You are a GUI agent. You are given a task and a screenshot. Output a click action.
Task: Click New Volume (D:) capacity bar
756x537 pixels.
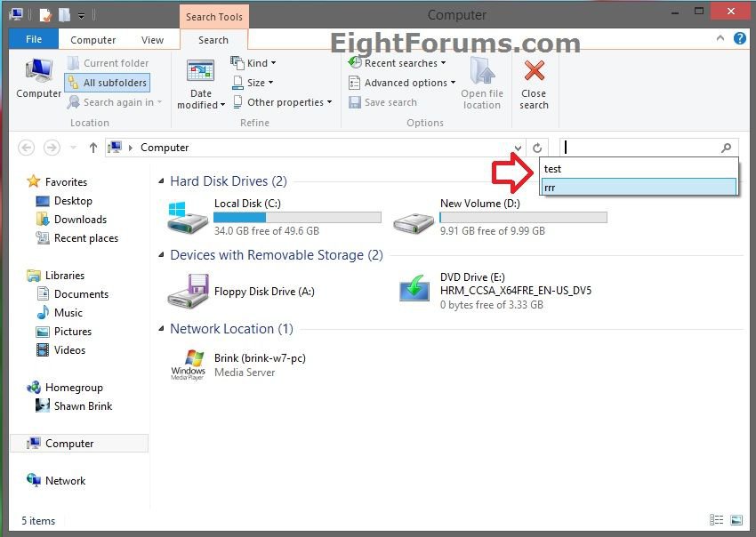[x=523, y=217]
